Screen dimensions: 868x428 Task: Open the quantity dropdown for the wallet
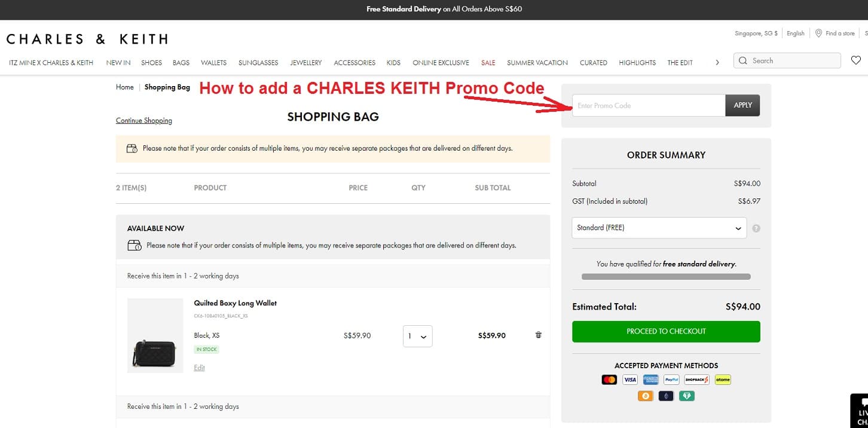click(417, 336)
